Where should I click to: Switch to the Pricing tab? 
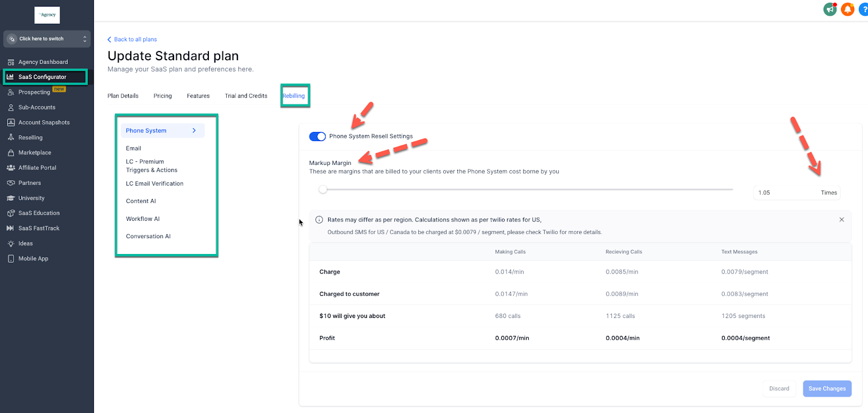pos(162,96)
